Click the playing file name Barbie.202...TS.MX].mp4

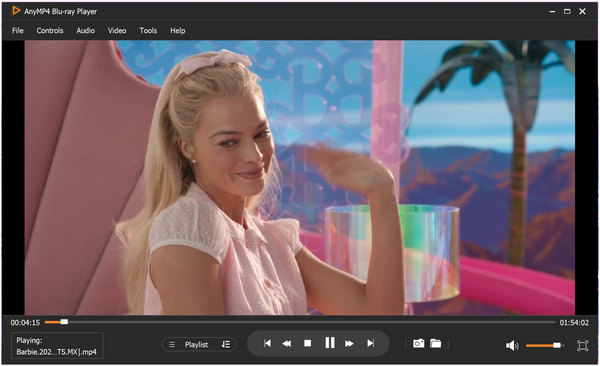pyautogui.click(x=57, y=352)
